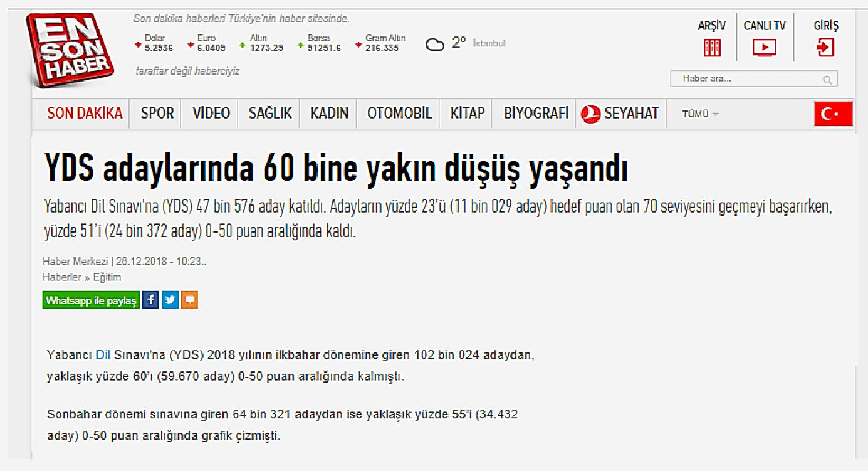Screen dimensions: 868x471
Task: Click the Turkish flag icon
Action: pyautogui.click(x=833, y=114)
